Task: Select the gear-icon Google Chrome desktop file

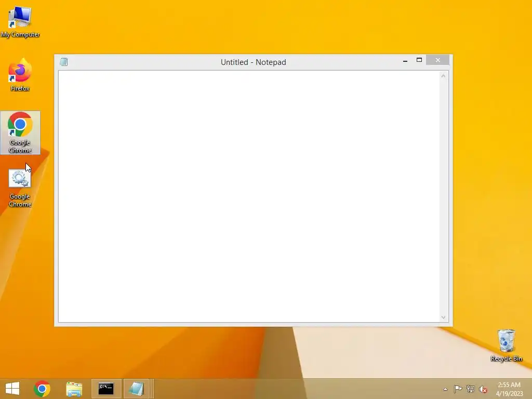Action: coord(20,188)
